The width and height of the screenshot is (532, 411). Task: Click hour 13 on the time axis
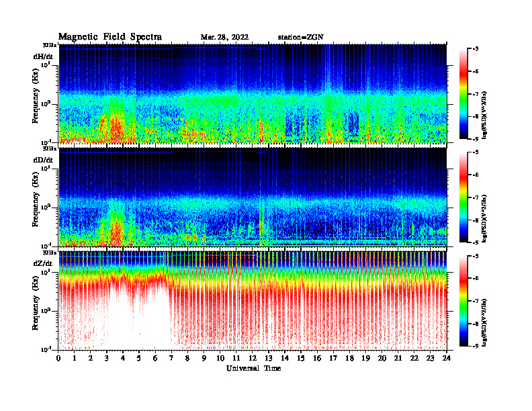(269, 359)
